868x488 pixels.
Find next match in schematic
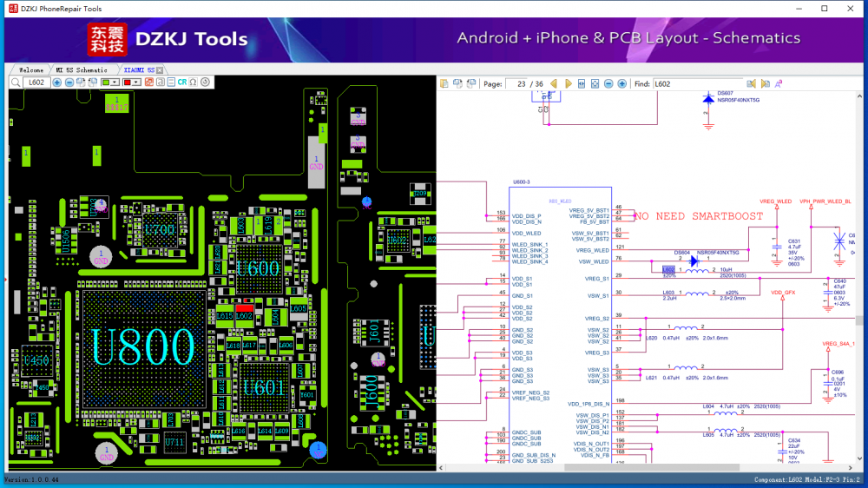click(765, 84)
